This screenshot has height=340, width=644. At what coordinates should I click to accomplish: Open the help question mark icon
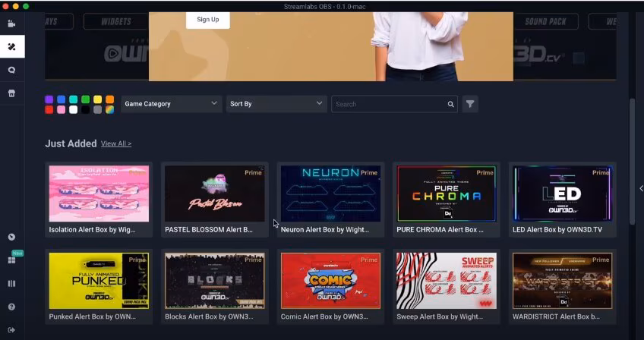tap(11, 307)
